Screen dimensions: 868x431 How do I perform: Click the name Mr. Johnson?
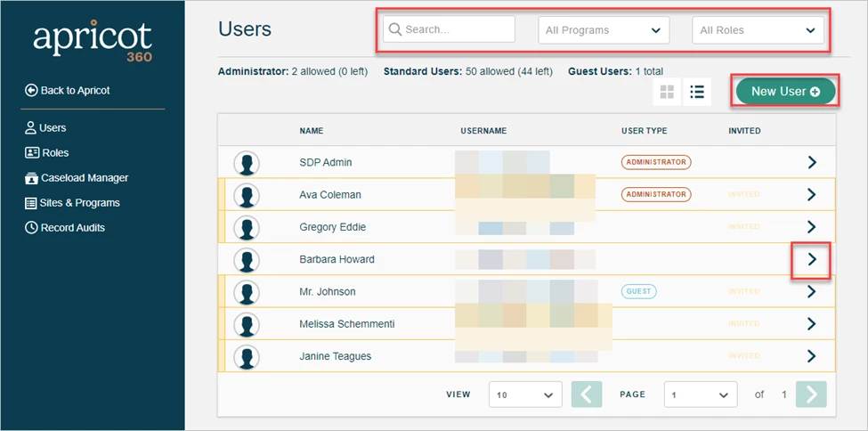point(327,291)
